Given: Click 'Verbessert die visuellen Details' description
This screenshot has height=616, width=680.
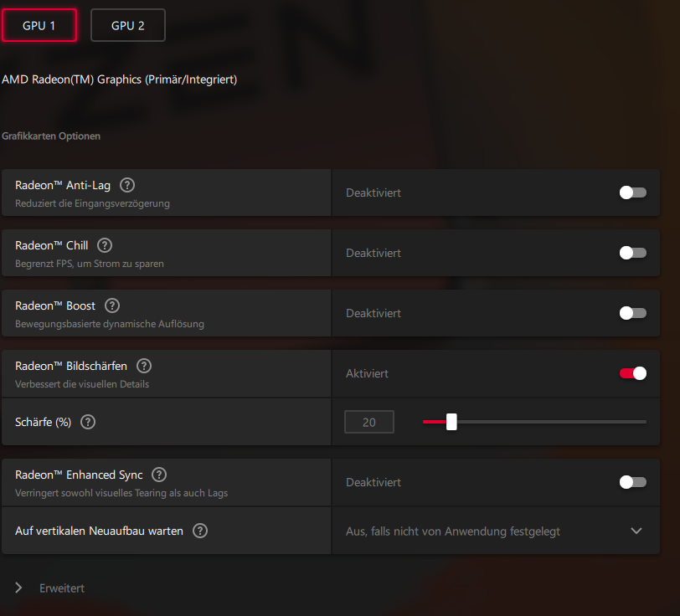Looking at the screenshot, I should coord(82,384).
